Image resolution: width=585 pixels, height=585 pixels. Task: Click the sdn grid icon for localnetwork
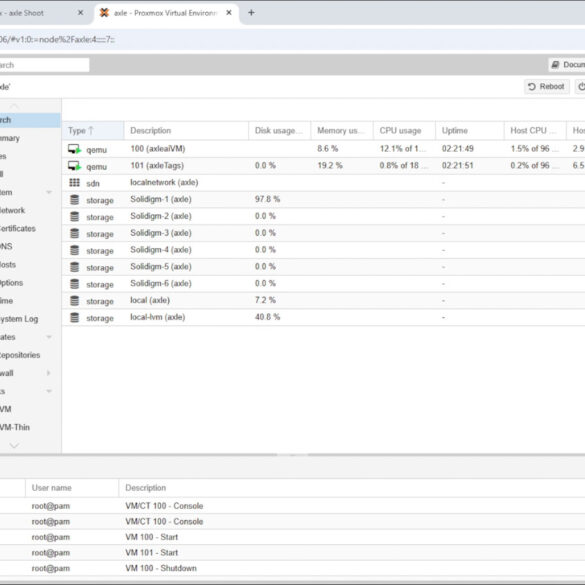pos(74,182)
